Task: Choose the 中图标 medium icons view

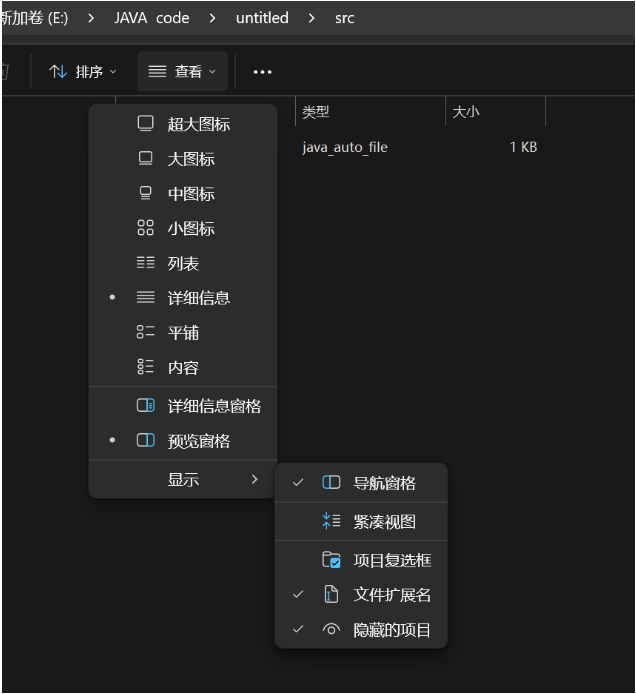Action: (183, 194)
